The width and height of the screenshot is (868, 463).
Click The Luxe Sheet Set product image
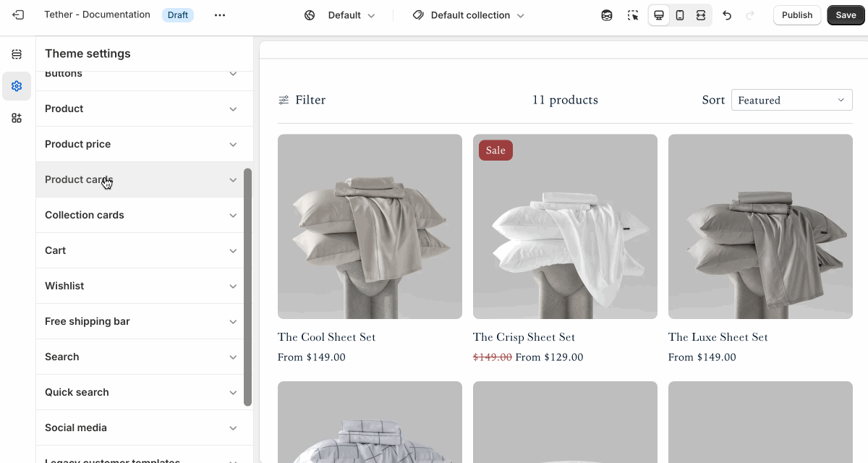click(x=760, y=226)
